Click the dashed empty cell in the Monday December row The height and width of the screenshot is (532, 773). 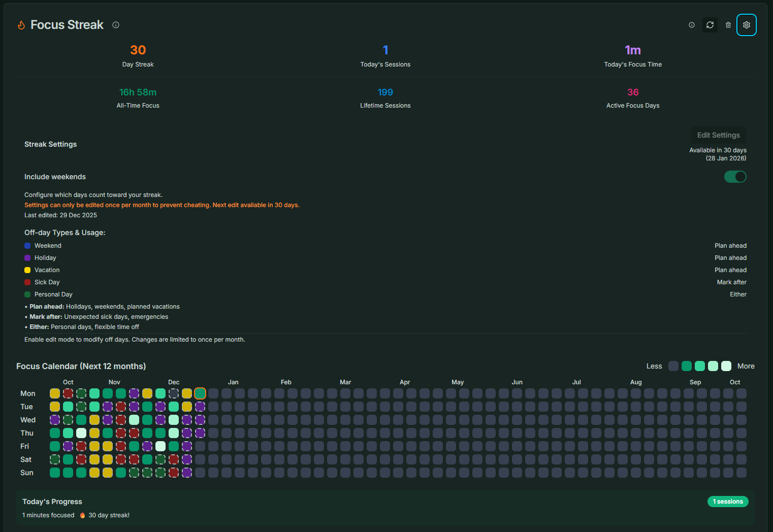[173, 393]
